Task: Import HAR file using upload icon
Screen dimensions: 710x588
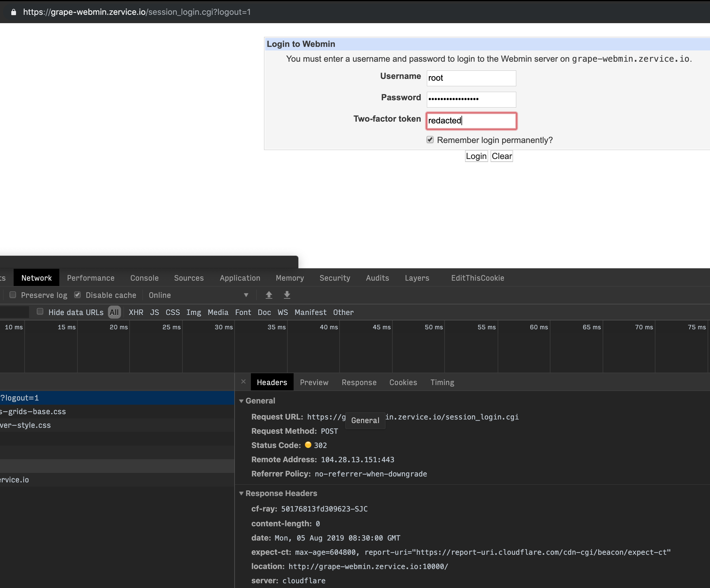Action: tap(269, 295)
